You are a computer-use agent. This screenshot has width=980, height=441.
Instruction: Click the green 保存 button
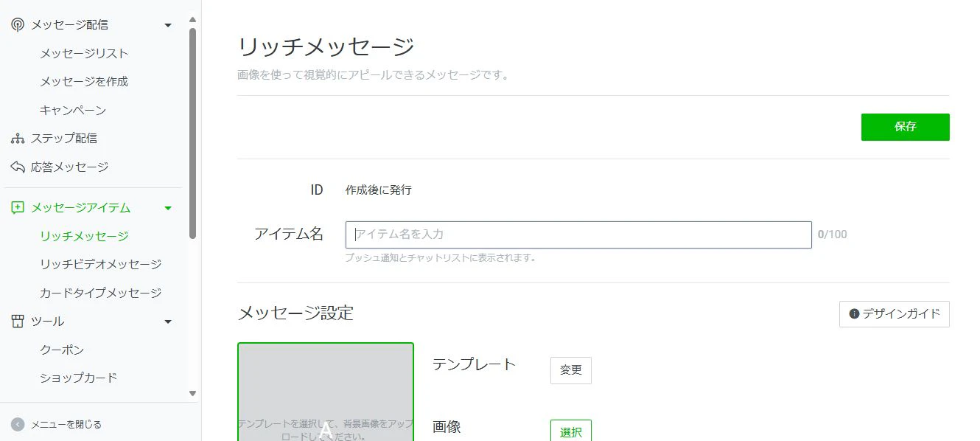[x=905, y=127]
